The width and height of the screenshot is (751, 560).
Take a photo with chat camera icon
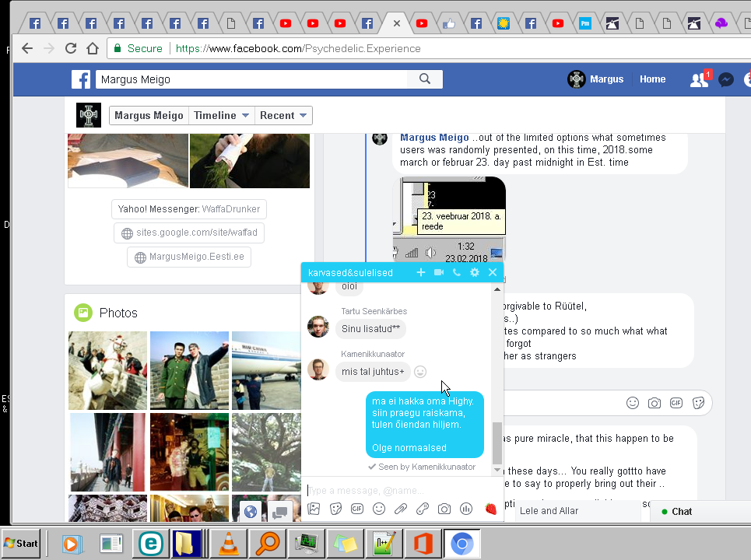444,509
